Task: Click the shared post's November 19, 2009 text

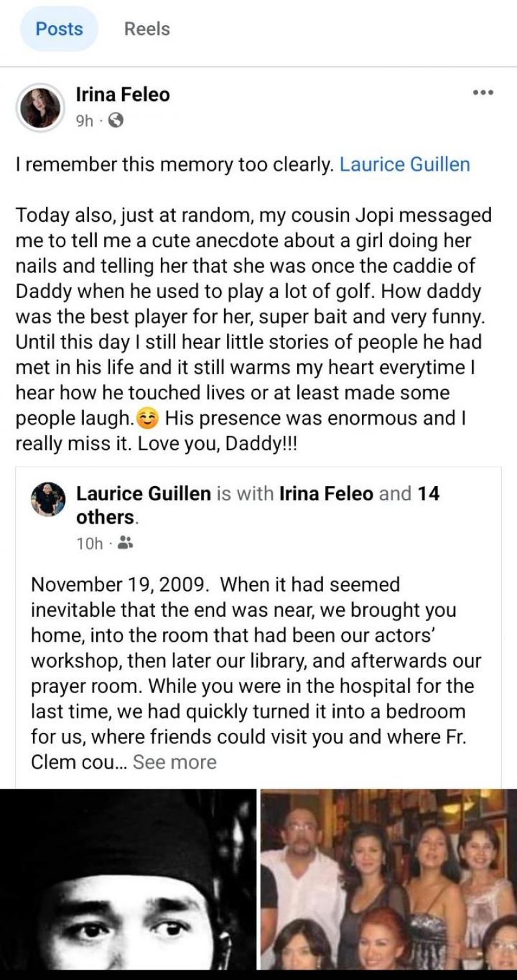Action: pos(120,584)
